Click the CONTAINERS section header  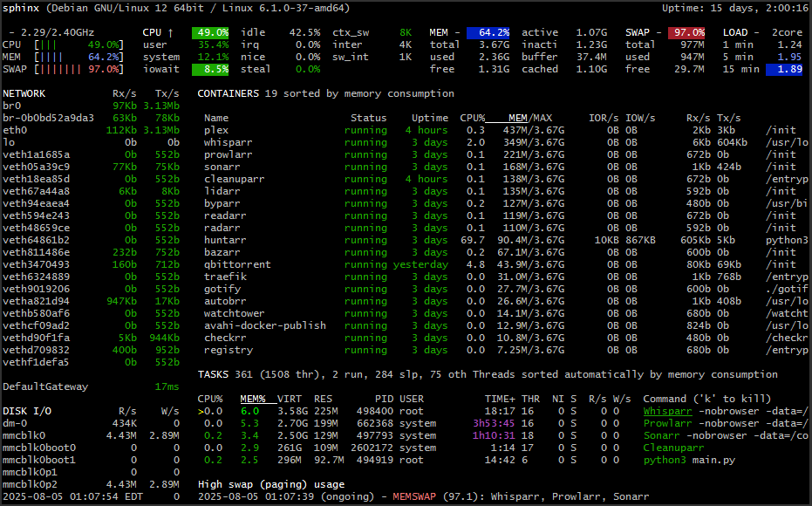pos(228,93)
